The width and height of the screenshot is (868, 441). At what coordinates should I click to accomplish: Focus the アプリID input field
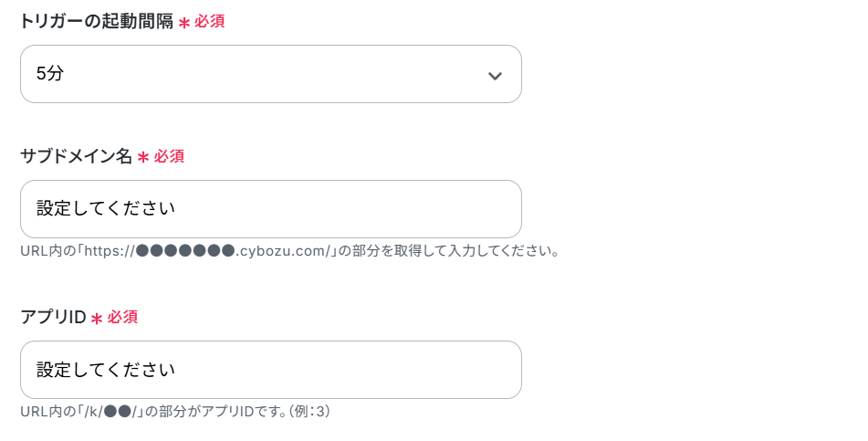point(271,370)
